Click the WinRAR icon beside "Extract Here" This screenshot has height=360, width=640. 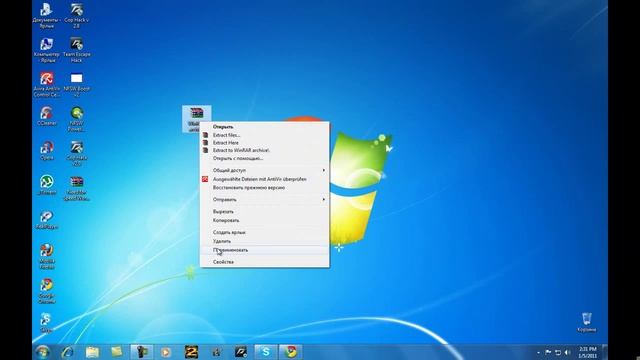205,143
